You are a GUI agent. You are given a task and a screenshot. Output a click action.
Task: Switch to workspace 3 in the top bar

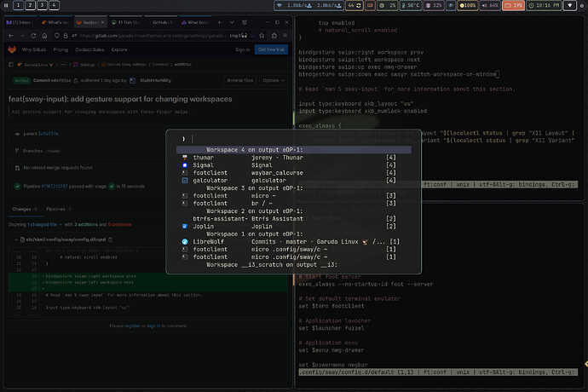(x=42, y=5)
